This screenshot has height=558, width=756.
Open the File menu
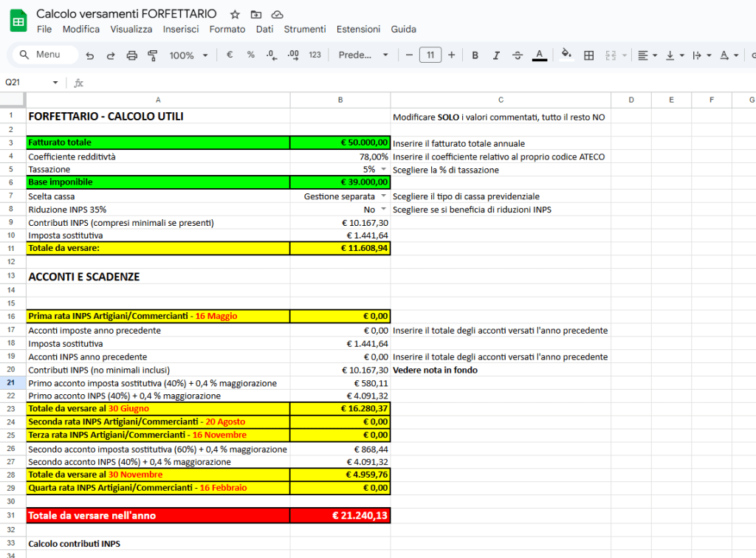coord(44,29)
